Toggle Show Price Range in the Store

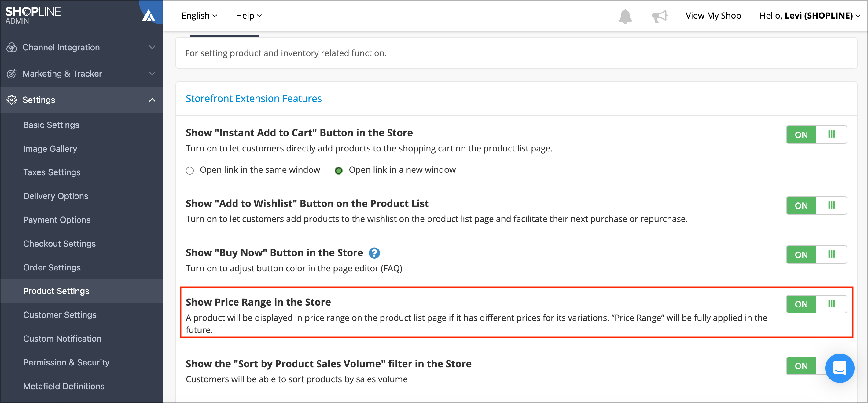pos(816,304)
